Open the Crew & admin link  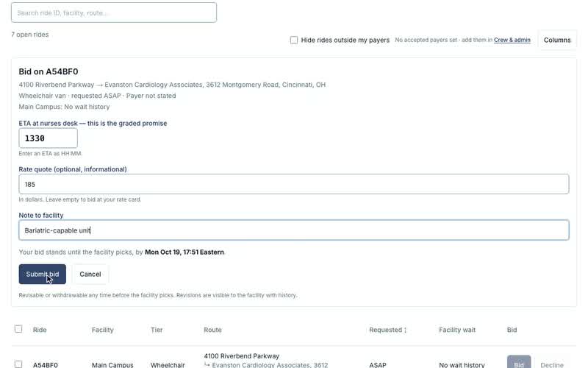pos(512,40)
